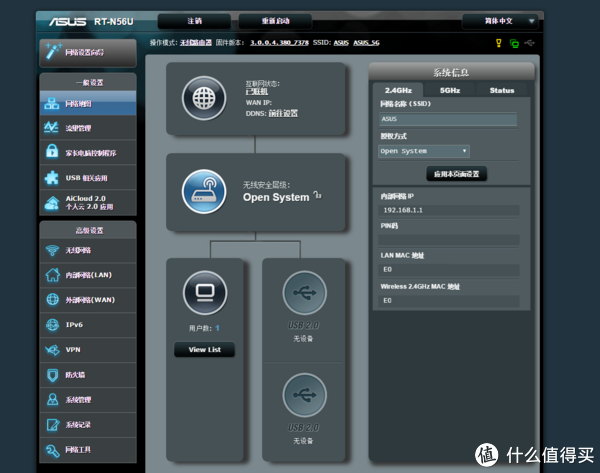Click the firmware version 3.0.0.4.380_7378 link
This screenshot has width=600, height=473.
(279, 42)
